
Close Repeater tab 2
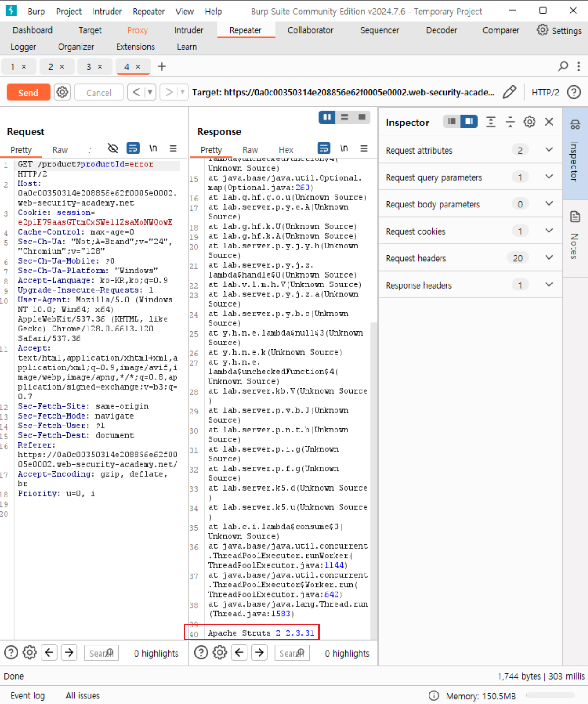pyautogui.click(x=62, y=67)
